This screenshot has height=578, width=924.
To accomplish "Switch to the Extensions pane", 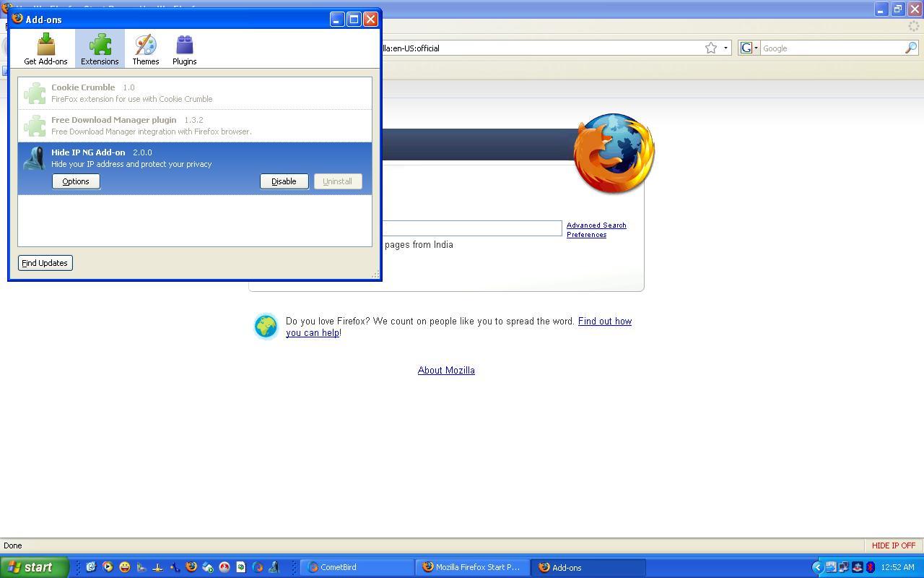I will click(x=100, y=49).
